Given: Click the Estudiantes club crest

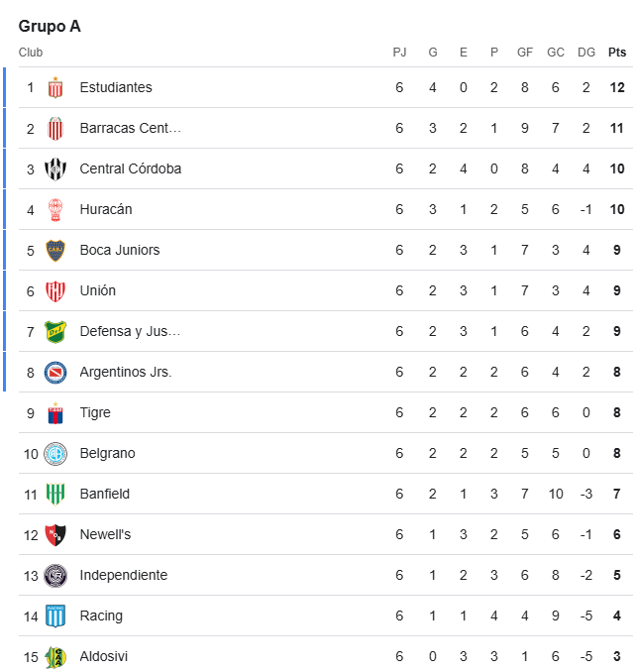Looking at the screenshot, I should click(55, 87).
